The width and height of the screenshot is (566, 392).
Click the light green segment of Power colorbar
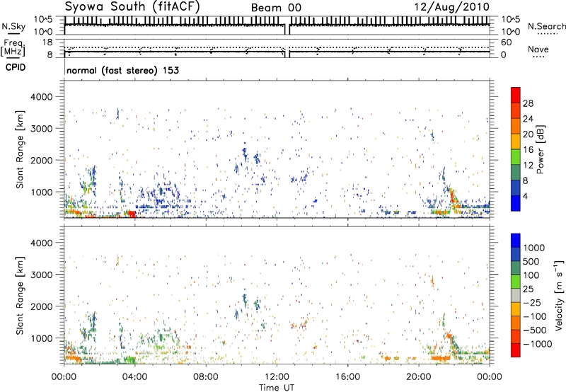(516, 156)
